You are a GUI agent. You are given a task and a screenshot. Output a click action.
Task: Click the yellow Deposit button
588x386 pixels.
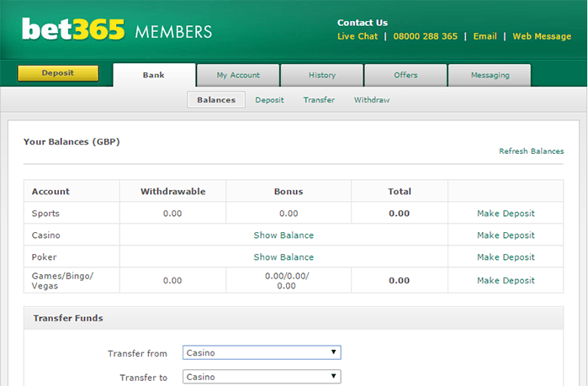tap(58, 73)
